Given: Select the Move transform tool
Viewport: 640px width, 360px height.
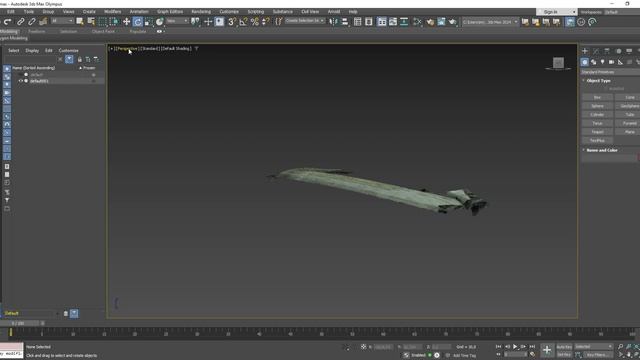Looking at the screenshot, I should (127, 22).
